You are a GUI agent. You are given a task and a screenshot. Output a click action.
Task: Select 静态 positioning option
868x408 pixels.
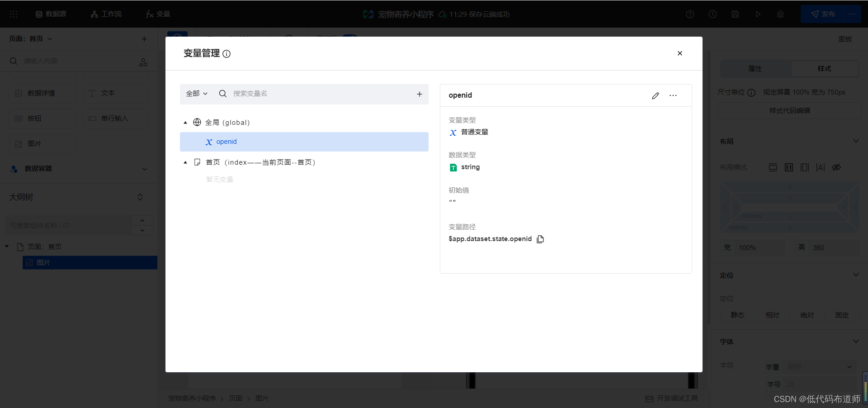click(737, 315)
